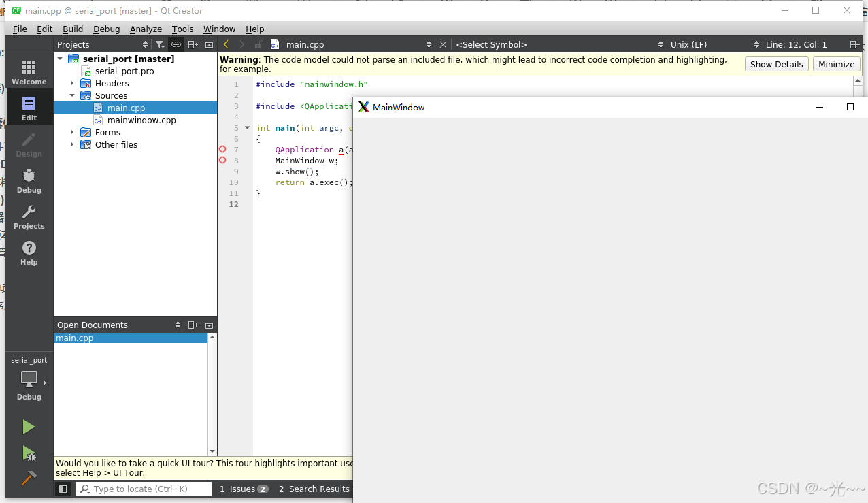Expand the Forms folder

coord(72,132)
